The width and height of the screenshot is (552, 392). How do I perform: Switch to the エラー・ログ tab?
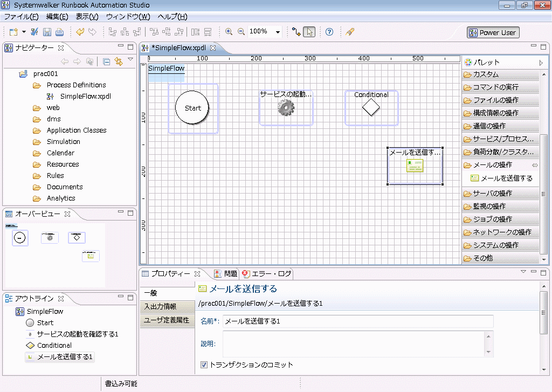267,274
